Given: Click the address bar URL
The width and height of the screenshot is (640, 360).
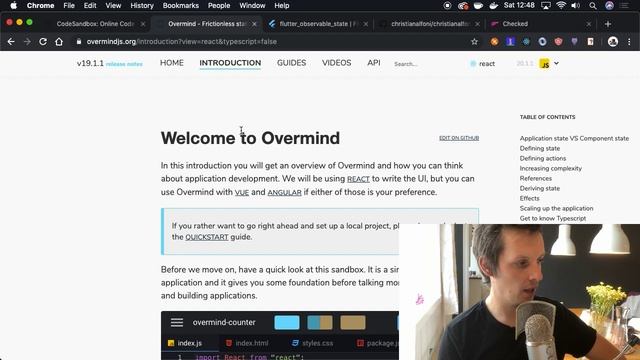Looking at the screenshot, I should click(181, 42).
